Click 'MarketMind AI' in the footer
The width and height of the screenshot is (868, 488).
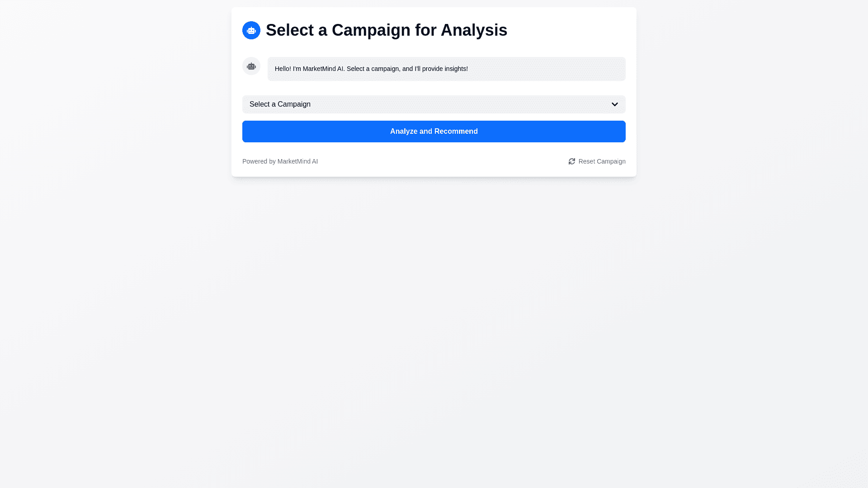coord(297,161)
